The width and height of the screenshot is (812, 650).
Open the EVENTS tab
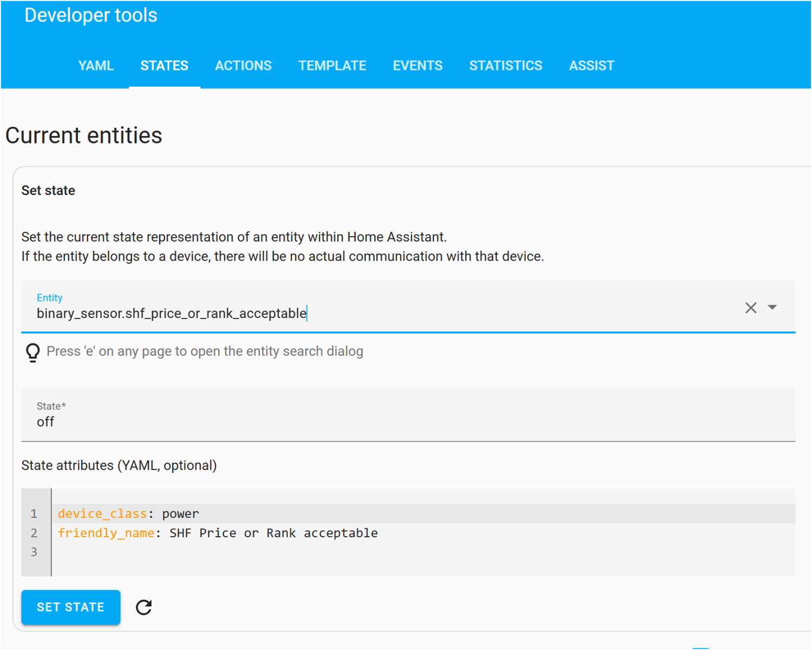click(x=417, y=66)
